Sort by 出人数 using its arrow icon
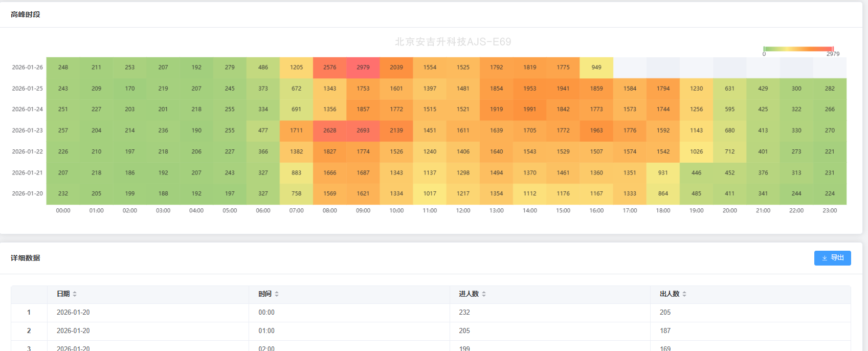 pos(684,294)
